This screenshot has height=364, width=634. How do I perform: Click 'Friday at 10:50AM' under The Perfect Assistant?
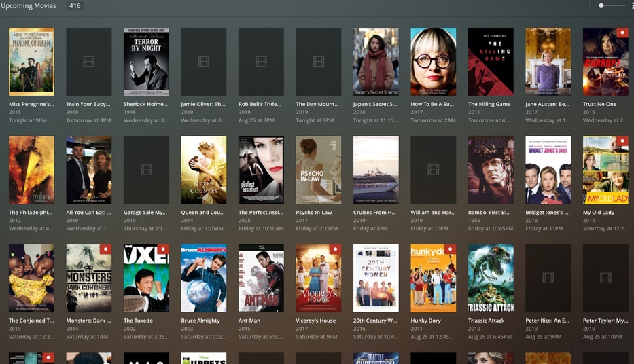tap(261, 228)
